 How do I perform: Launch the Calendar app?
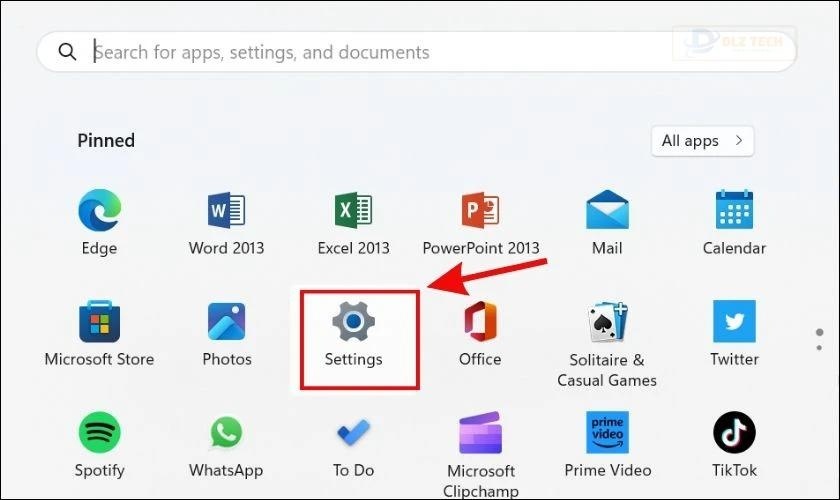coord(734,211)
